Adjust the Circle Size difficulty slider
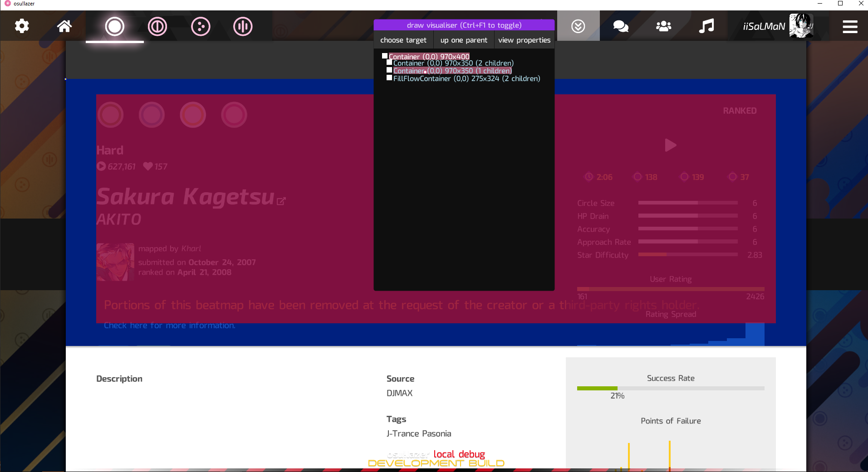Screen dimensions: 868x472 [x=687, y=203]
